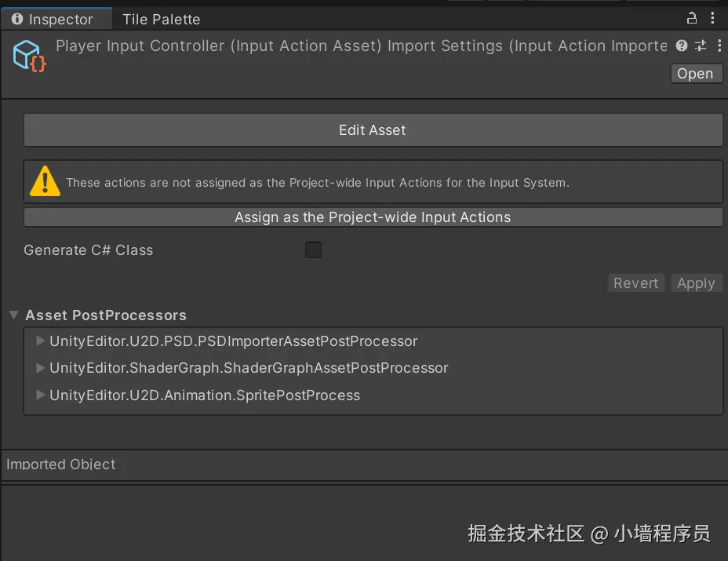
Task: Switch to the Inspector tab
Action: click(x=53, y=19)
